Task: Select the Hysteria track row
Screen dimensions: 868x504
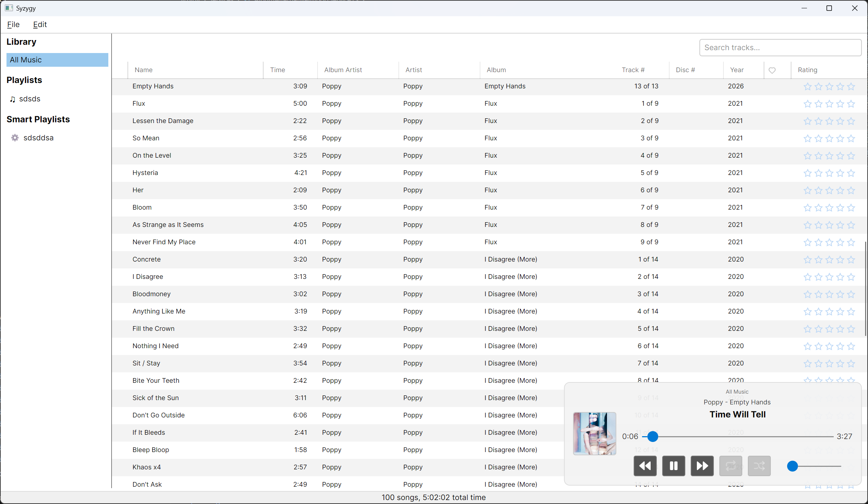Action: [489, 173]
